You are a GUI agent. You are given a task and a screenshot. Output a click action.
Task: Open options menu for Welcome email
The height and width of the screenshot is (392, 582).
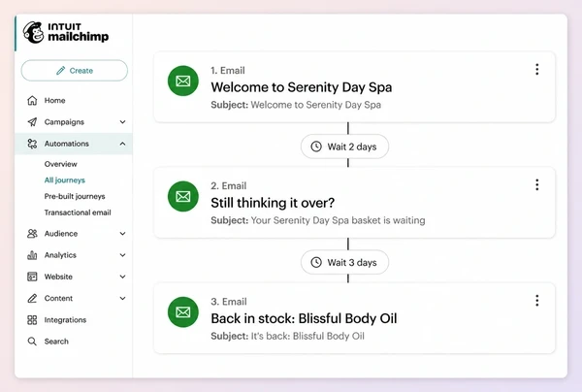click(x=536, y=70)
